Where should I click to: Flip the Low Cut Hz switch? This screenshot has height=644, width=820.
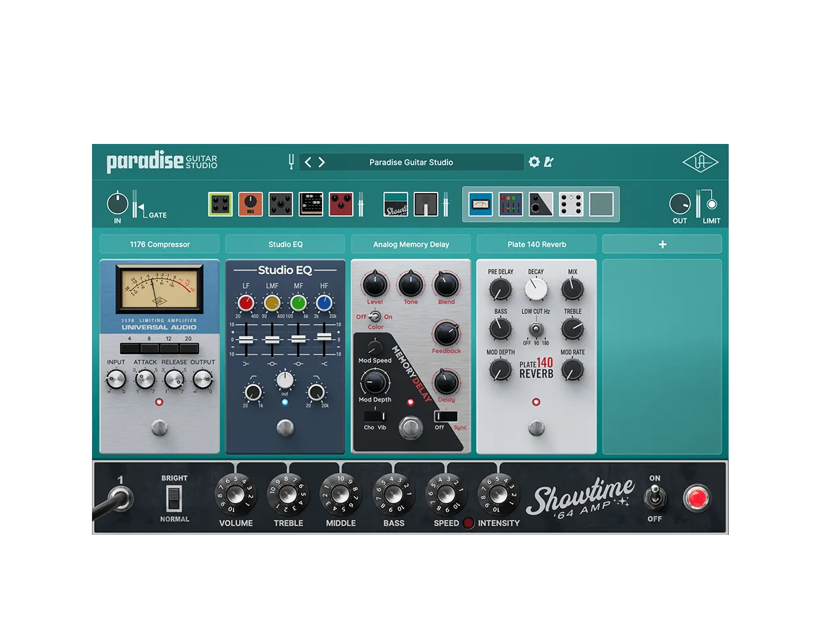tap(536, 329)
